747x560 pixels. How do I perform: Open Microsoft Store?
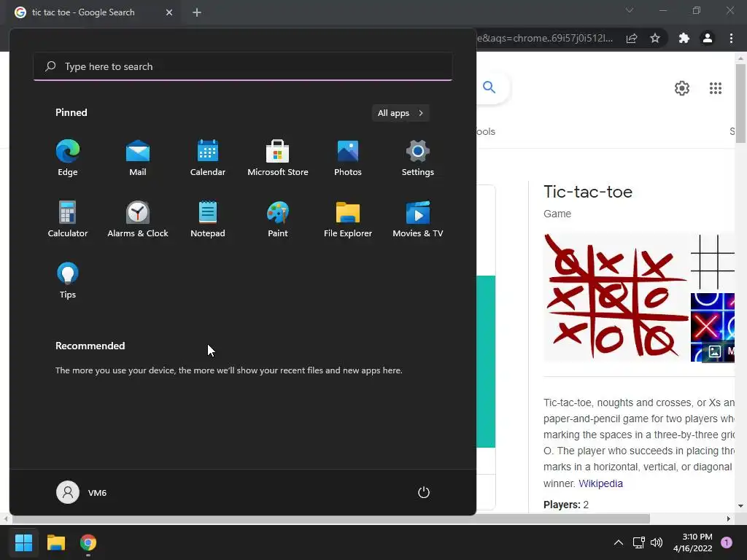(x=278, y=158)
